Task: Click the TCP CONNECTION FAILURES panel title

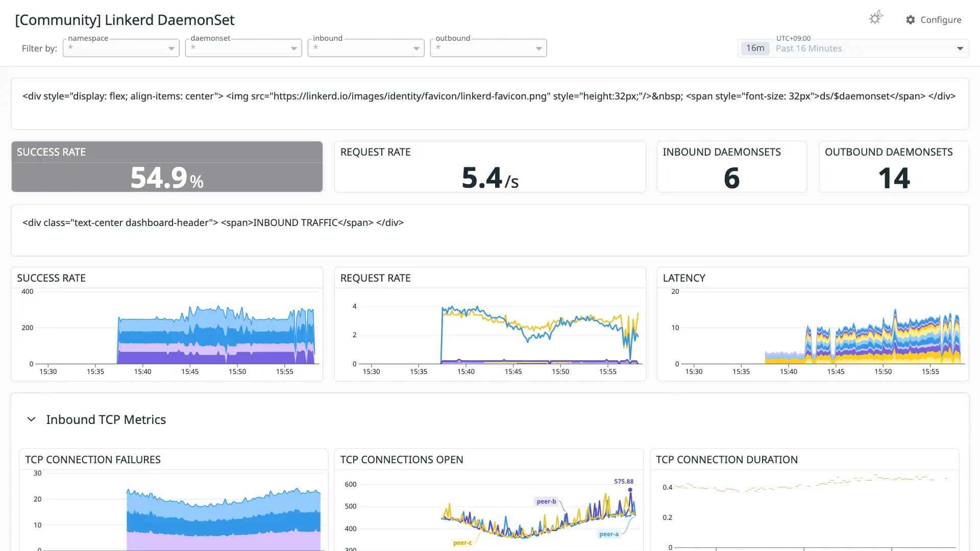Action: tap(93, 460)
